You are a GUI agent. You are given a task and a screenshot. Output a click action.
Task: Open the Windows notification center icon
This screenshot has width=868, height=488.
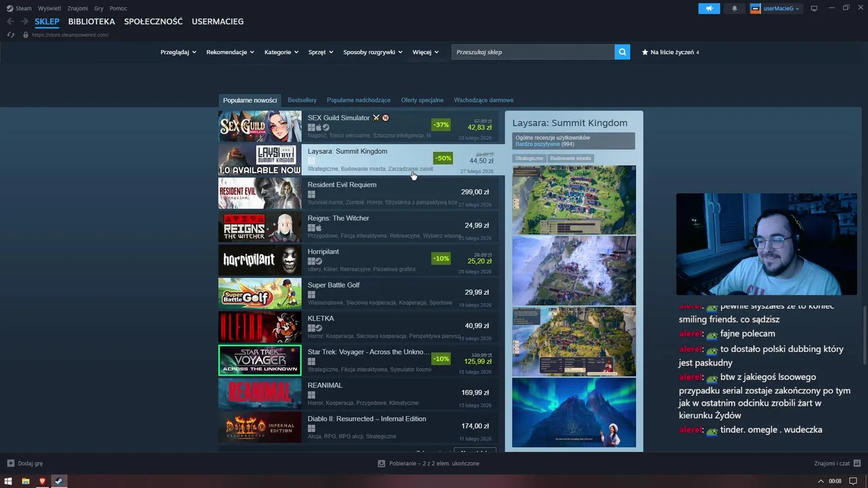click(854, 481)
